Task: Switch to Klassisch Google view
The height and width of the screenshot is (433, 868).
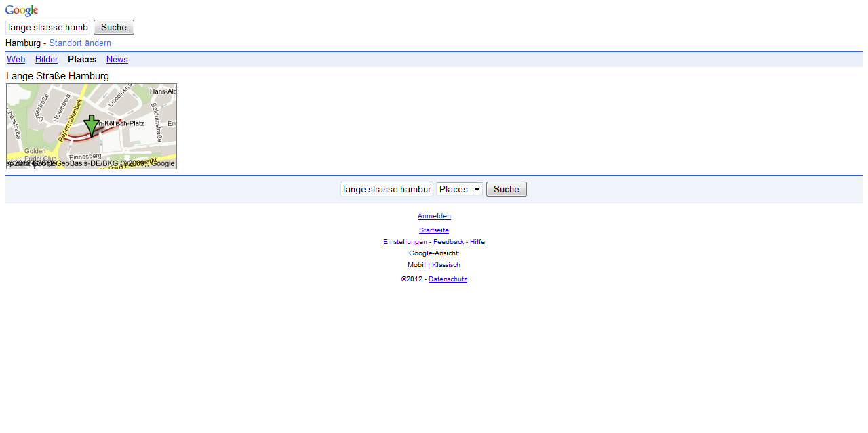Action: click(446, 265)
